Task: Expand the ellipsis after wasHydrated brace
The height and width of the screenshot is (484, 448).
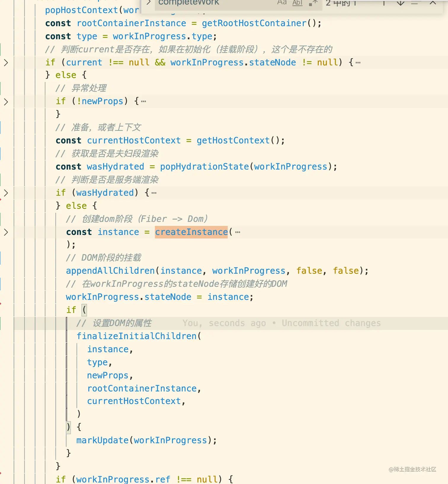Action: tap(154, 193)
